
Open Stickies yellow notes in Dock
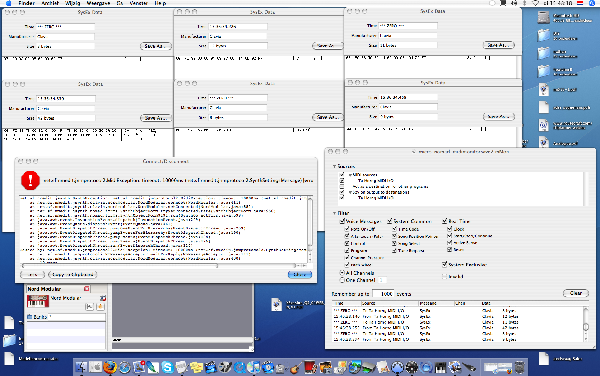(x=196, y=367)
